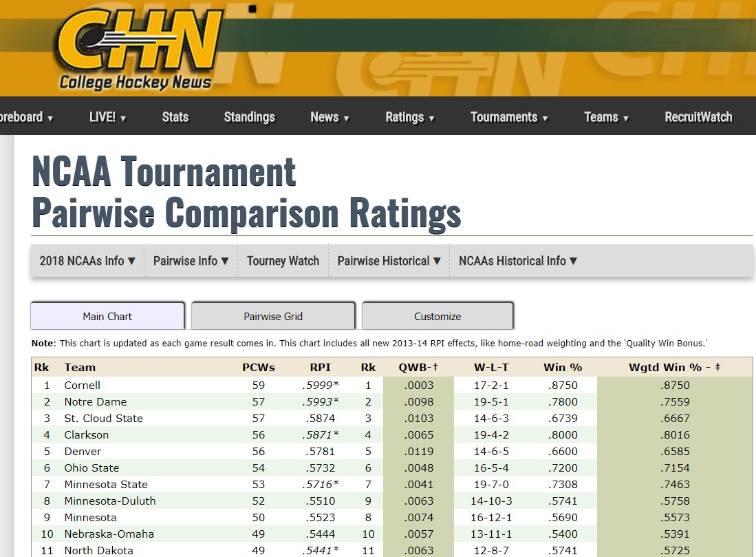The width and height of the screenshot is (756, 557).
Task: Click the RPI column header
Action: [x=320, y=367]
